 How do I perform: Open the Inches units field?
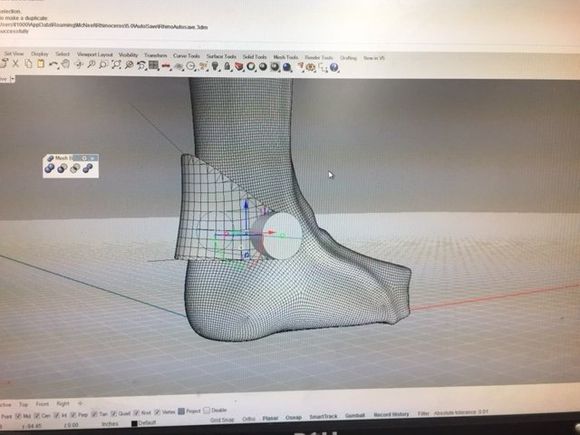click(110, 424)
